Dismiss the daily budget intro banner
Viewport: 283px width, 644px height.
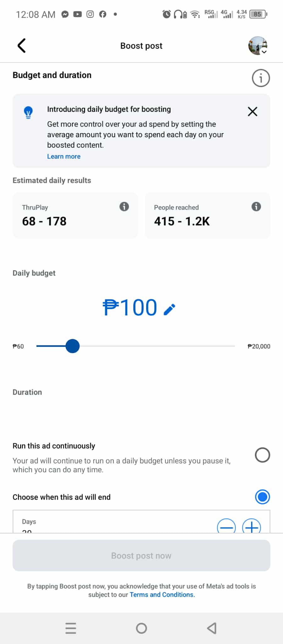pyautogui.click(x=252, y=112)
